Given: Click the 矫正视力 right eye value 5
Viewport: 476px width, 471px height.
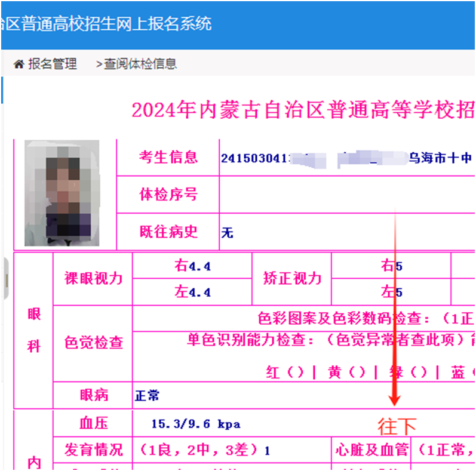Looking at the screenshot, I should click(x=392, y=266).
